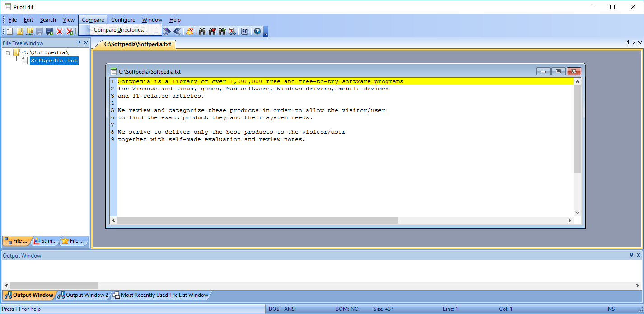The image size is (644, 314).
Task: Switch to the Output Window 2 tab
Action: [x=83, y=295]
